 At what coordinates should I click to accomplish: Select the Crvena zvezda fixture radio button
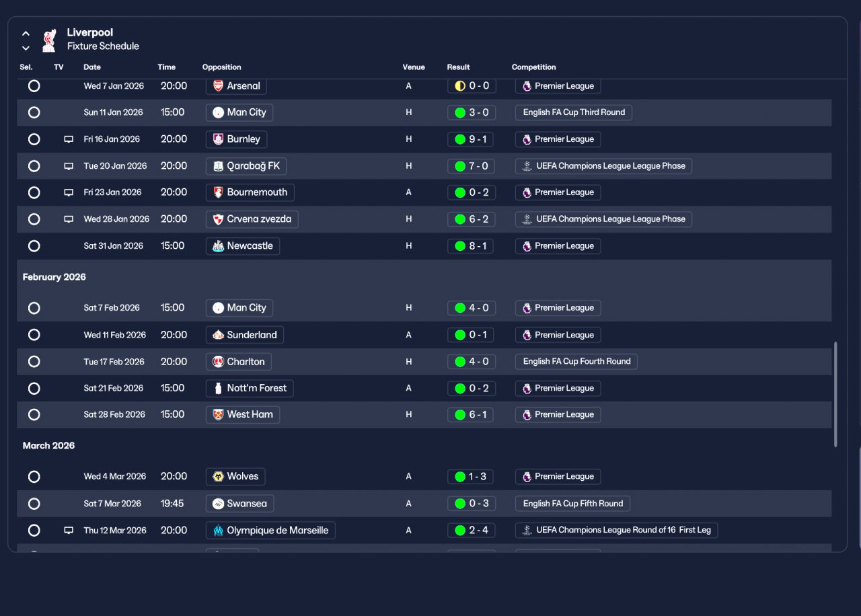(x=34, y=219)
